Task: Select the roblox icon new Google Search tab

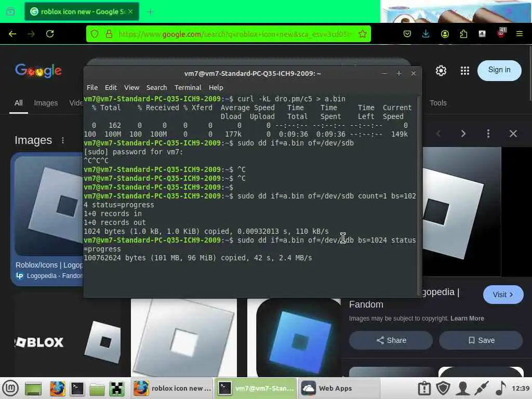Action: pyautogui.click(x=82, y=11)
